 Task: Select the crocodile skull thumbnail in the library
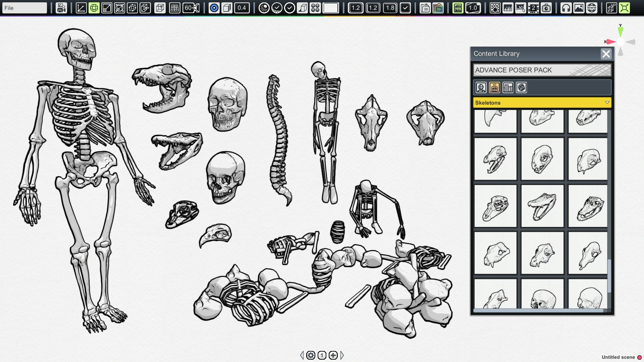(542, 206)
